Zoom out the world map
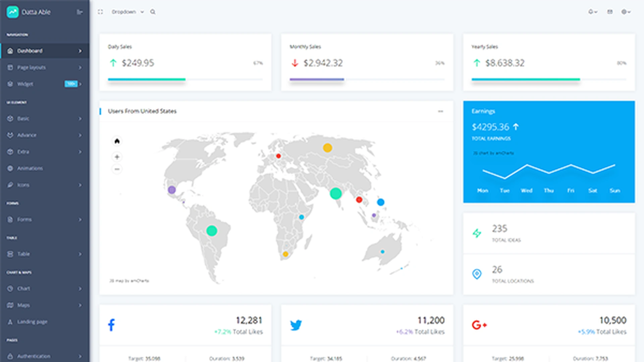This screenshot has width=644, height=362. pos(117,169)
